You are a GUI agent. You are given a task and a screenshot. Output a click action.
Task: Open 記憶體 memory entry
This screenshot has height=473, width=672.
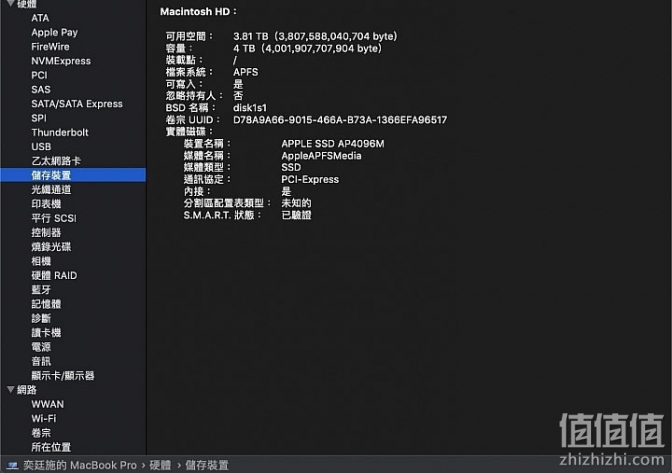pyautogui.click(x=46, y=304)
